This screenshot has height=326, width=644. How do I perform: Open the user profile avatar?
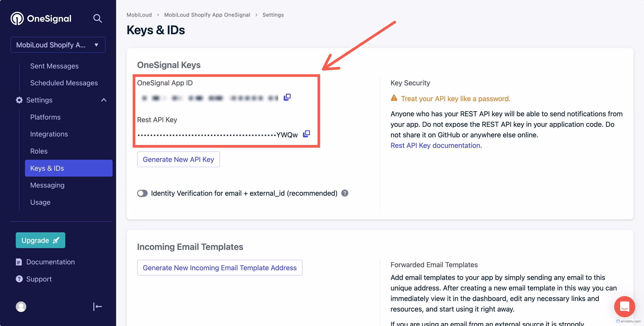point(21,306)
